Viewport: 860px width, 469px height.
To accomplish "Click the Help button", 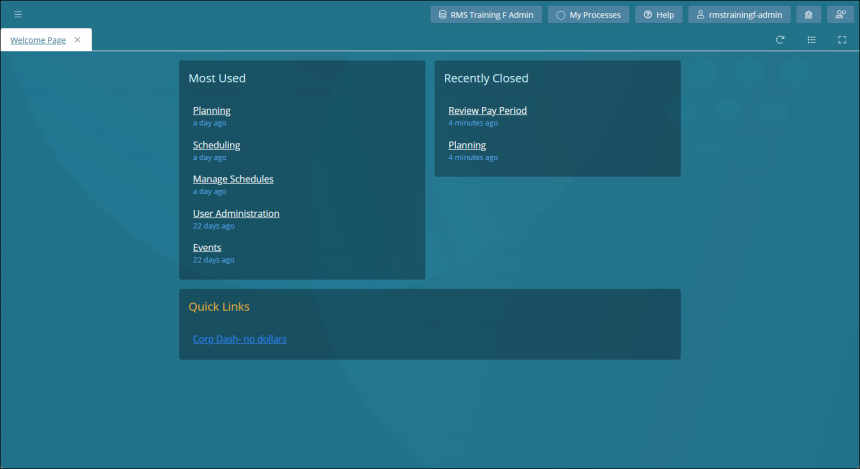I will pyautogui.click(x=659, y=15).
